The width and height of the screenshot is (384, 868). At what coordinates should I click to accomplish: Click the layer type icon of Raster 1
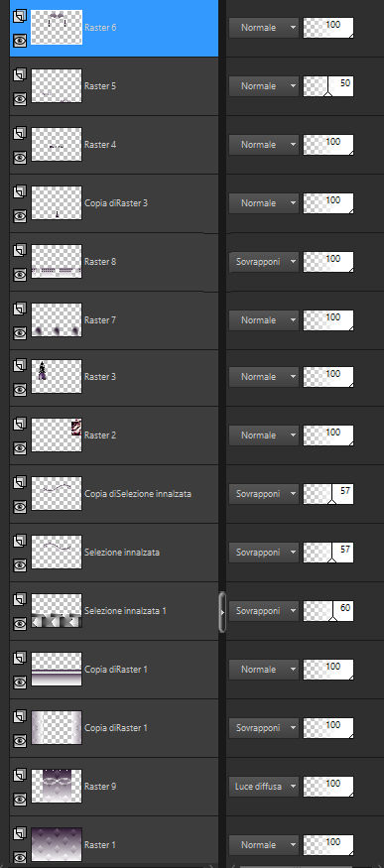20,833
